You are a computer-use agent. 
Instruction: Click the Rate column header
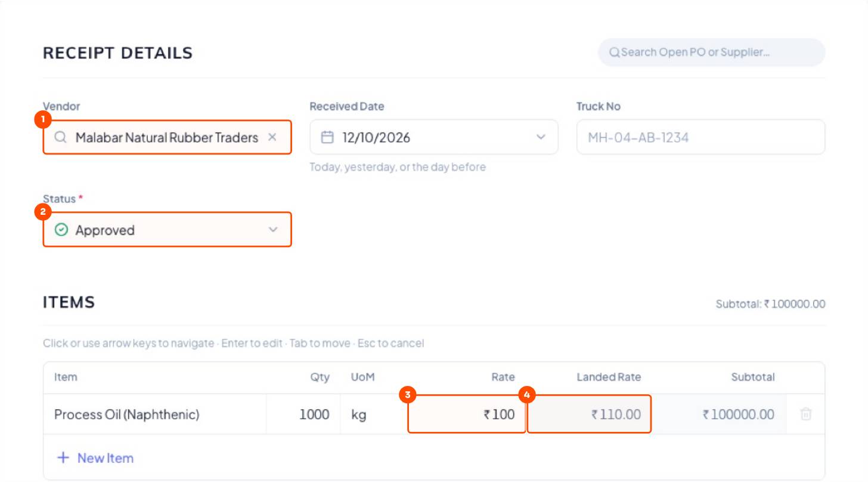(503, 377)
